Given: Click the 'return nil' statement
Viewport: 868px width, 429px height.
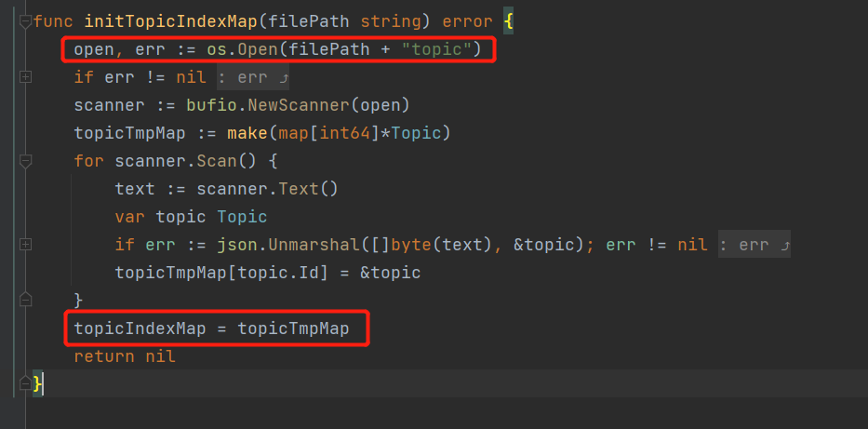Looking at the screenshot, I should point(125,356).
